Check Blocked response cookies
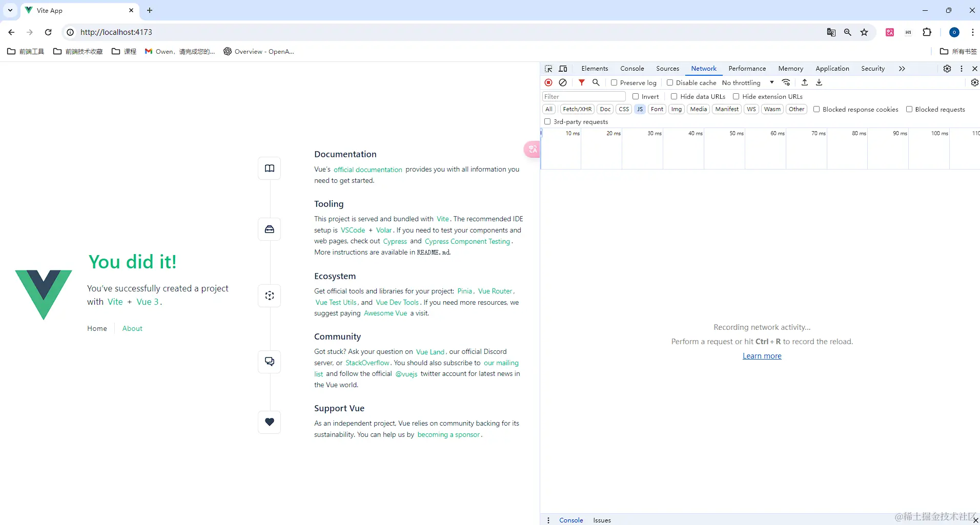 click(816, 109)
